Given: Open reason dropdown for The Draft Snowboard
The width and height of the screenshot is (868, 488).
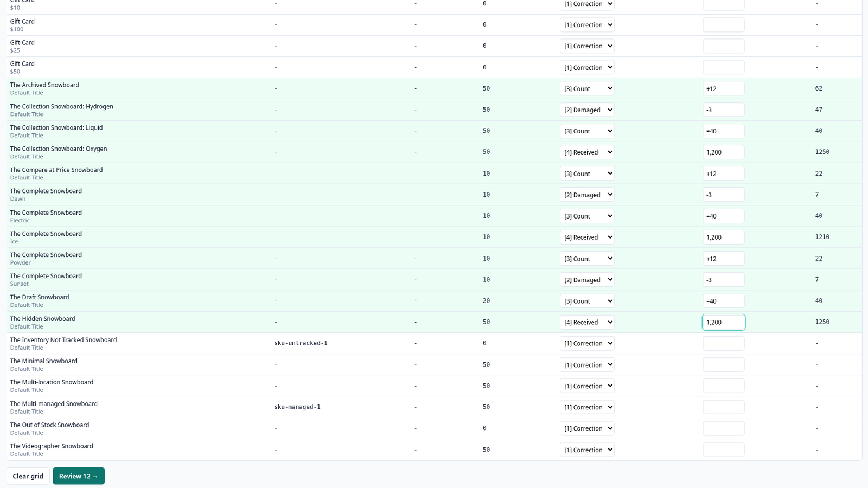Looking at the screenshot, I should (x=587, y=301).
